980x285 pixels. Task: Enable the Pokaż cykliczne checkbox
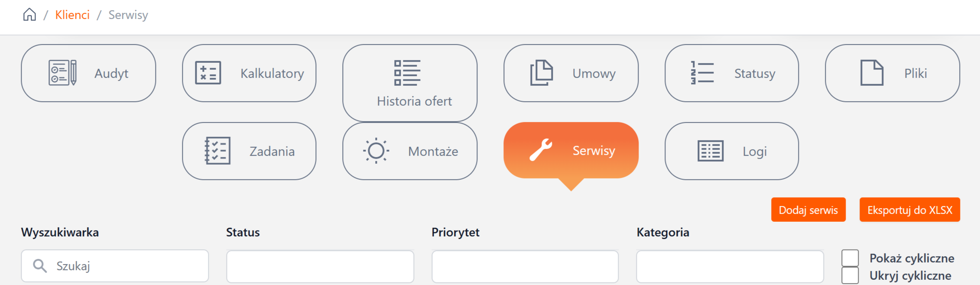click(x=850, y=258)
